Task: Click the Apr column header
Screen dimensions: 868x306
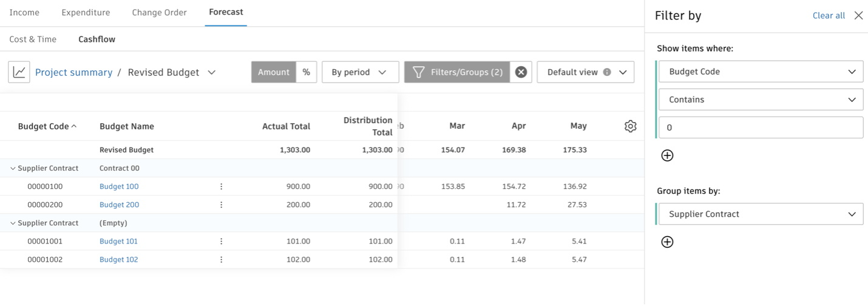Action: coord(518,126)
